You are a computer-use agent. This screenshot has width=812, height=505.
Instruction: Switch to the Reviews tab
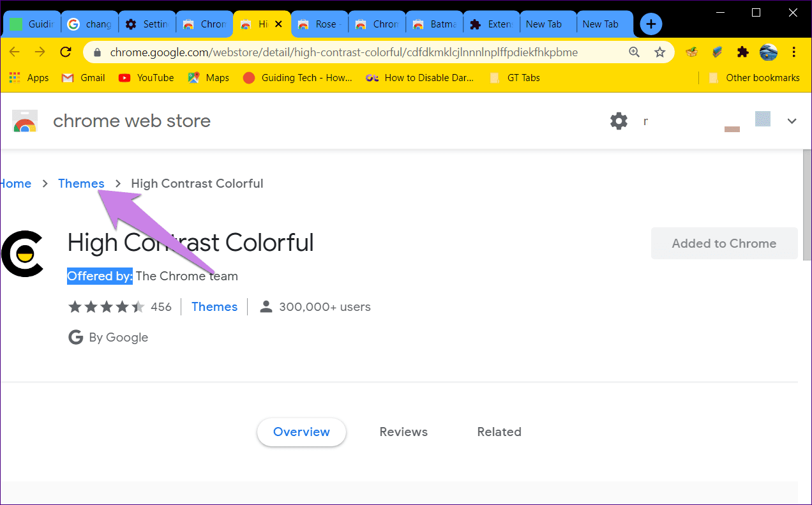403,432
